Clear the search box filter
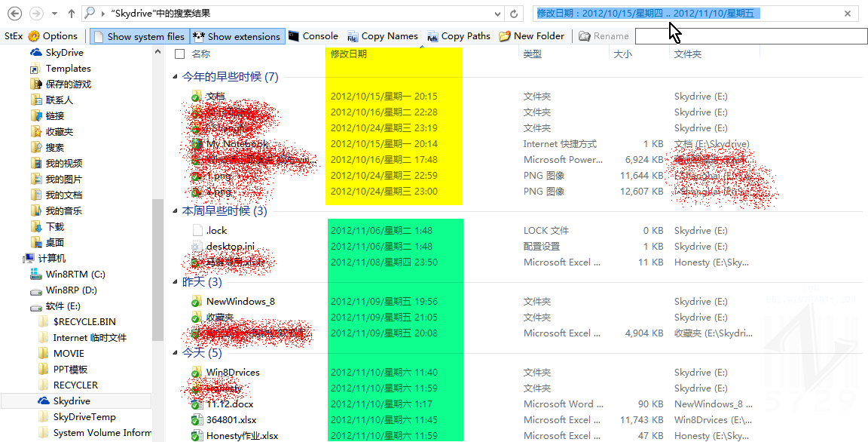This screenshot has height=442, width=868. (848, 14)
